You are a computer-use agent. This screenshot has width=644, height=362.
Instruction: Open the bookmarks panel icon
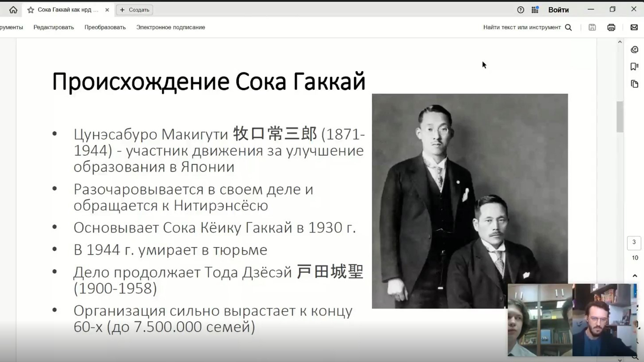634,66
